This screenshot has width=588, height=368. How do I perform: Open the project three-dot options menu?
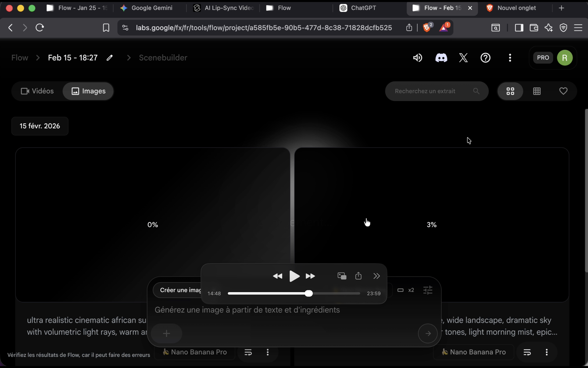(510, 58)
